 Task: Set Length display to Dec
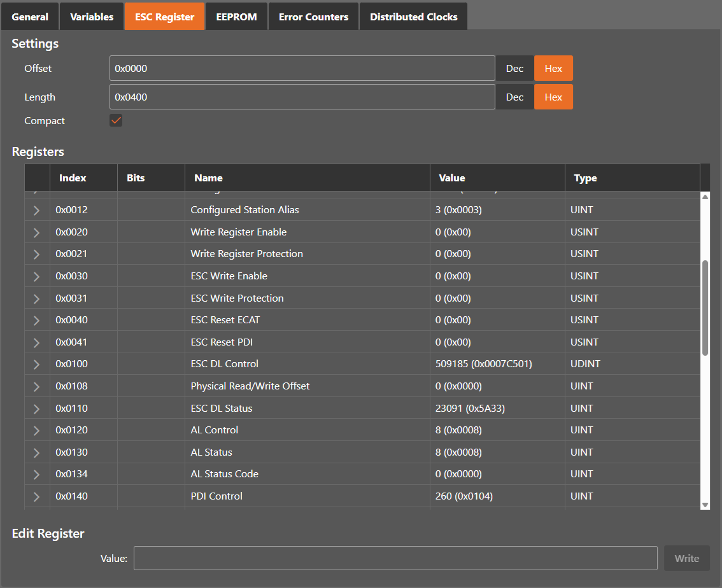click(x=514, y=97)
